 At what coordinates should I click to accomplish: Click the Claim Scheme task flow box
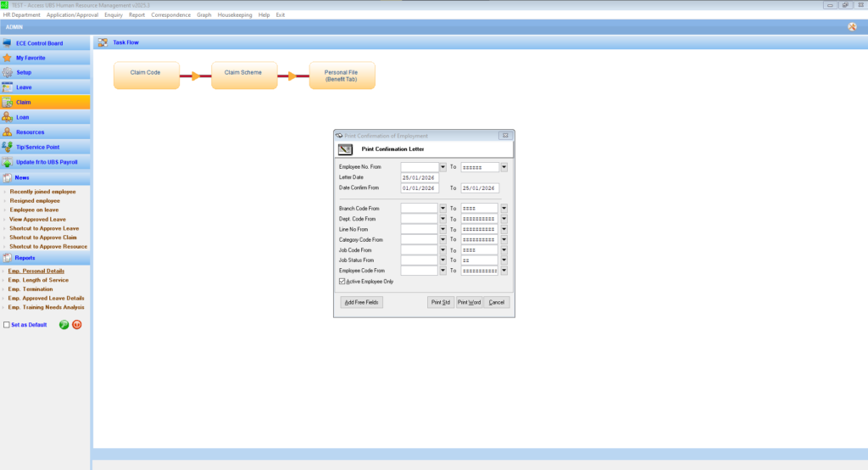pyautogui.click(x=243, y=76)
